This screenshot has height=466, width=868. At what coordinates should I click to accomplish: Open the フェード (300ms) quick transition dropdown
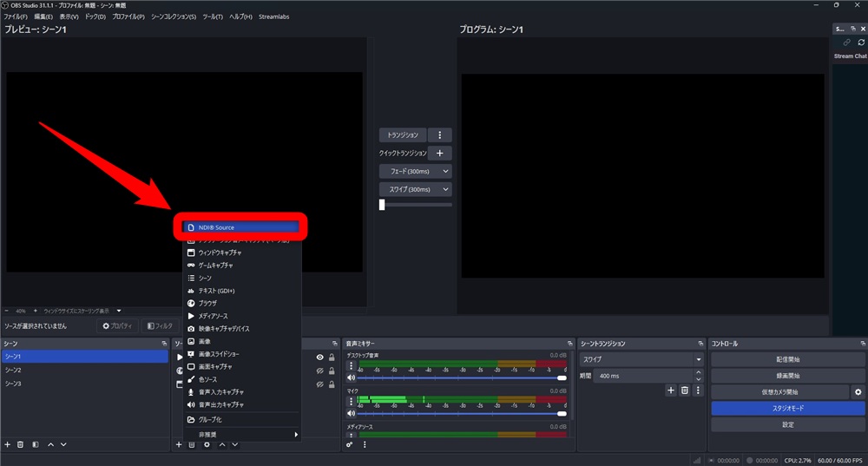[415, 172]
